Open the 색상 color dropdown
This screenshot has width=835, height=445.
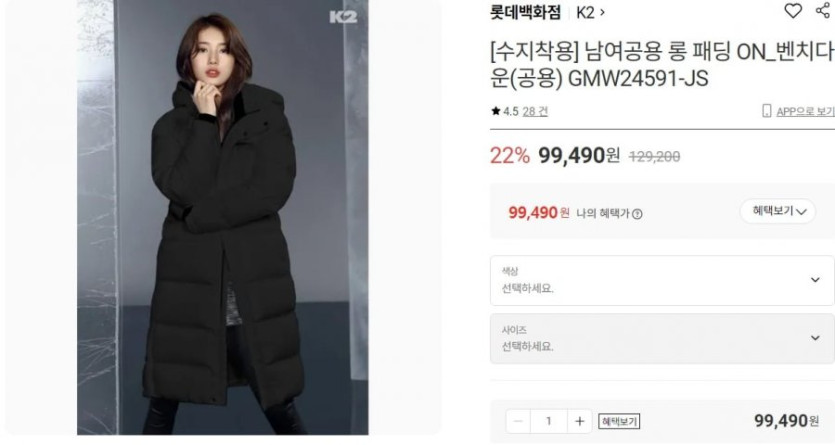[x=662, y=281]
